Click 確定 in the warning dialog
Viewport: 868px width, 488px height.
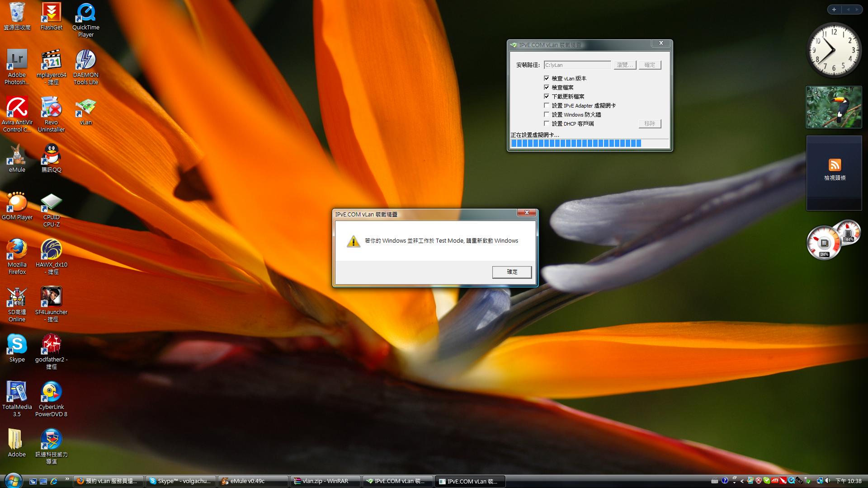tap(512, 272)
